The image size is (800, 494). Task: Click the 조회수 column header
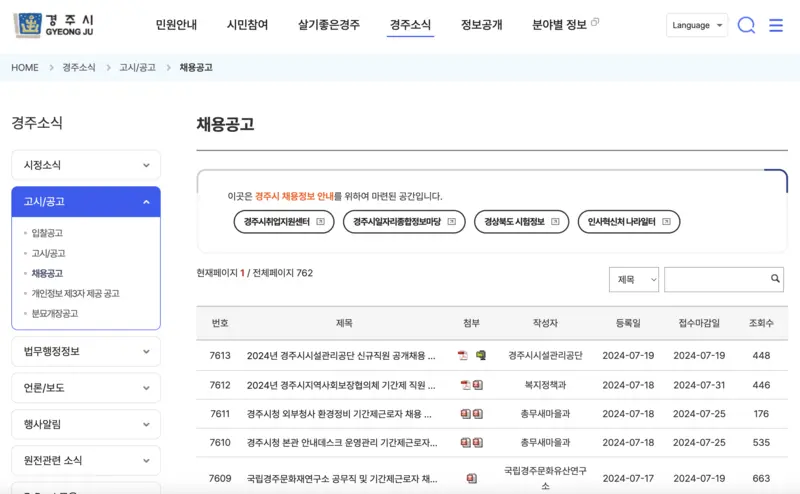point(761,323)
